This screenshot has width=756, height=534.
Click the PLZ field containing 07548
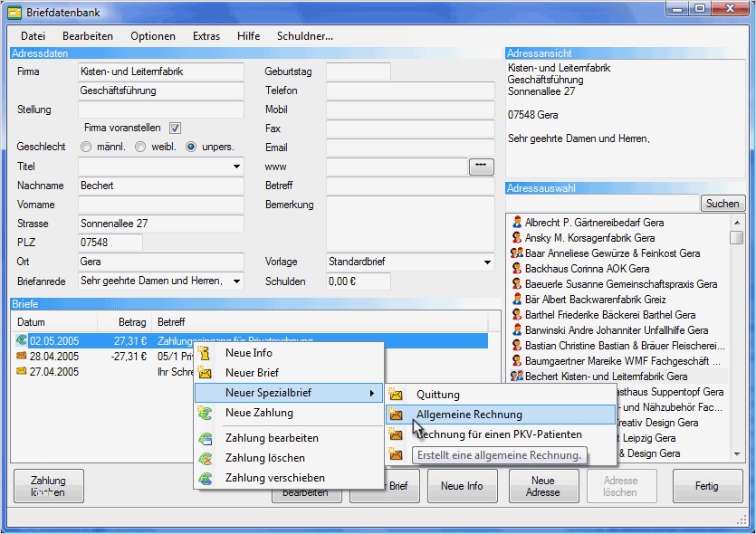tap(110, 243)
